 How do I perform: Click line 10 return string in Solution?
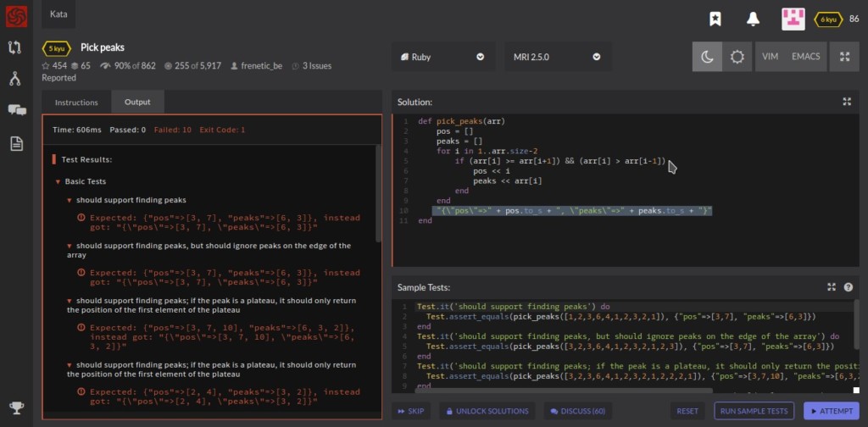[572, 211]
